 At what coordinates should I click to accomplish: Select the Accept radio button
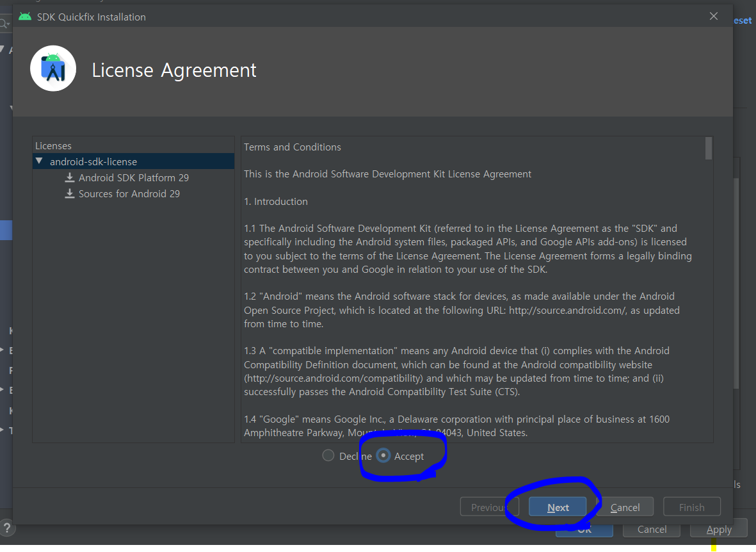[383, 455]
